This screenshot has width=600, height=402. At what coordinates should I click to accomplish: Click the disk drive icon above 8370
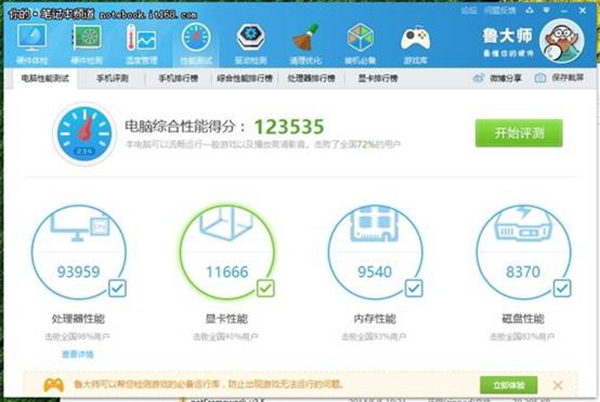(523, 225)
